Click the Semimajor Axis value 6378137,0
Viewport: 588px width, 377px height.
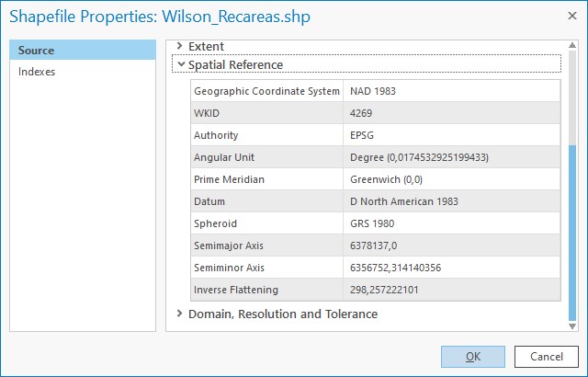pos(450,246)
